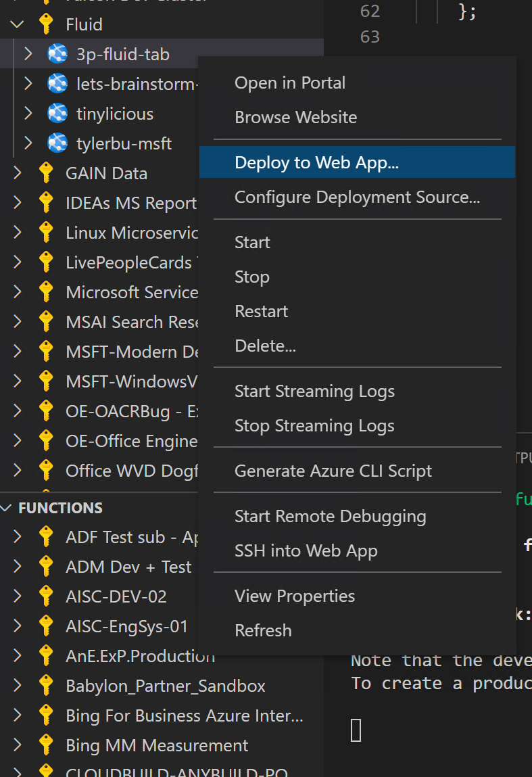Expand the Bing MM Measurement subscription

tap(18, 745)
